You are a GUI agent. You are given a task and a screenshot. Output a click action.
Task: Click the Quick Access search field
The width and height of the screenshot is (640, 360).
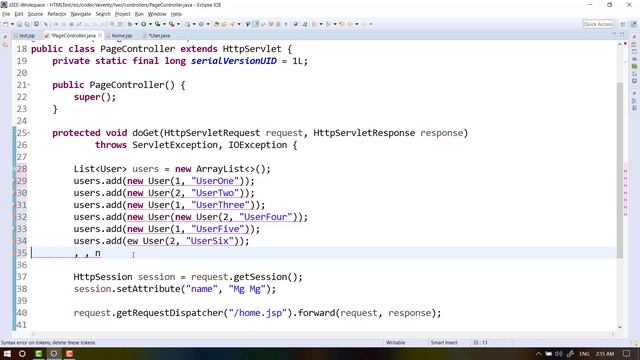pos(598,24)
